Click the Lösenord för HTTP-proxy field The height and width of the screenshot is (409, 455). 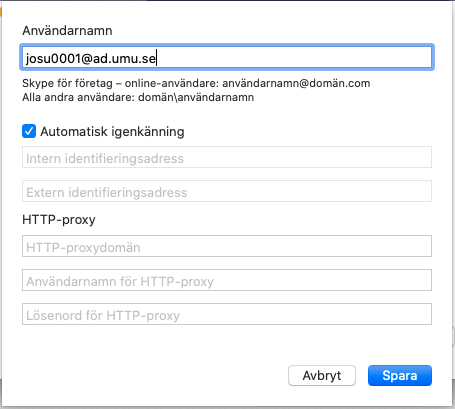click(x=227, y=314)
